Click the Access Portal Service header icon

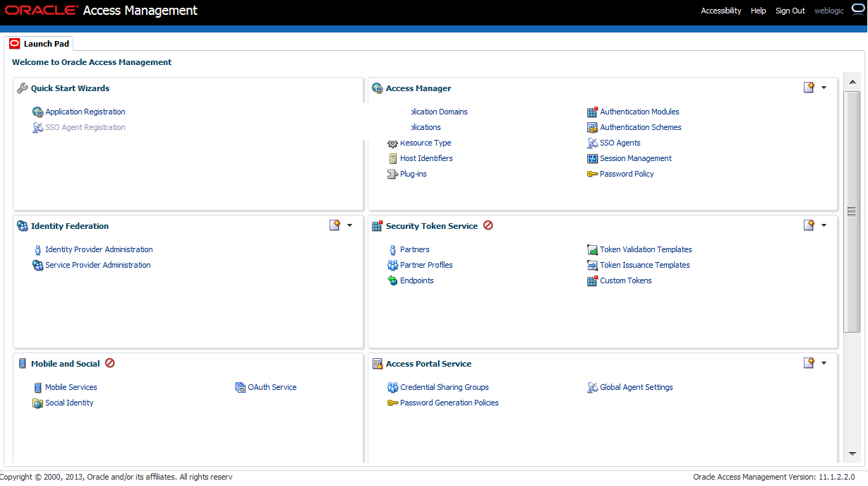[x=378, y=364]
